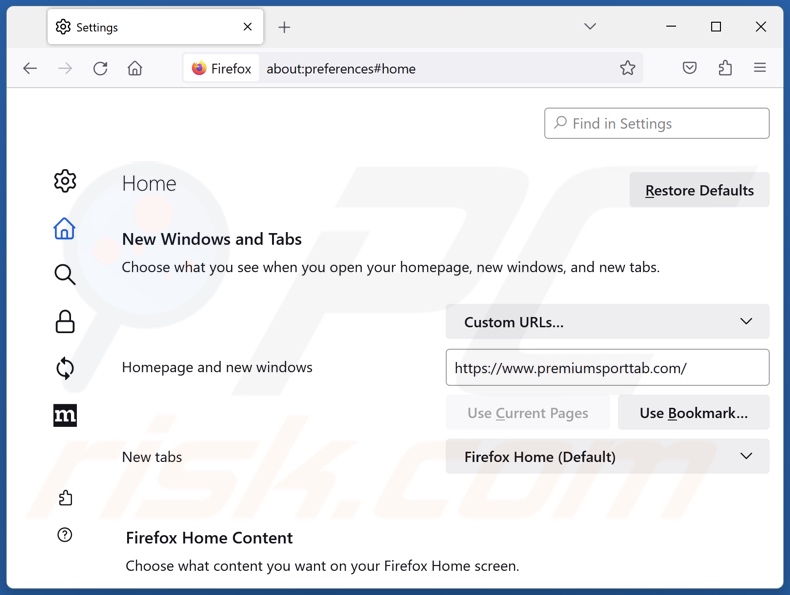The image size is (790, 595).
Task: Expand the Custom URLs homepage dropdown
Action: [x=607, y=321]
